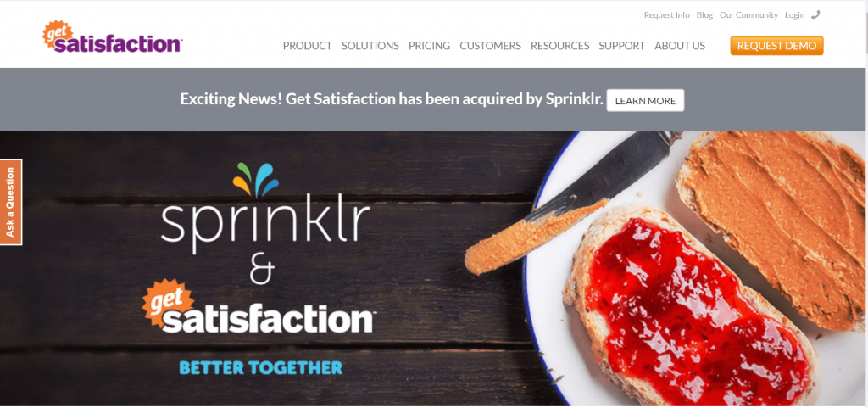The height and width of the screenshot is (408, 868).
Task: Open the Product menu
Action: coord(307,46)
